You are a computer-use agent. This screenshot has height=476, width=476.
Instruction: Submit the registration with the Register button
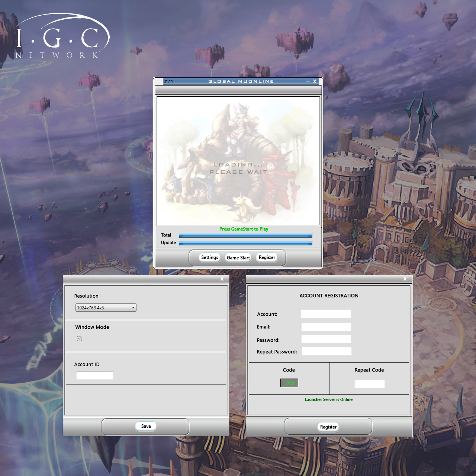(x=328, y=427)
